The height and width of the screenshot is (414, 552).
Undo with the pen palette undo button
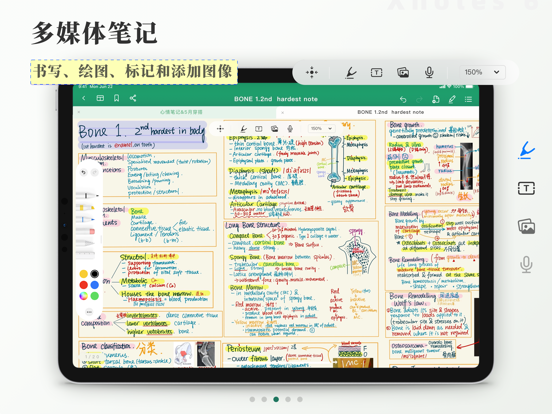[83, 172]
